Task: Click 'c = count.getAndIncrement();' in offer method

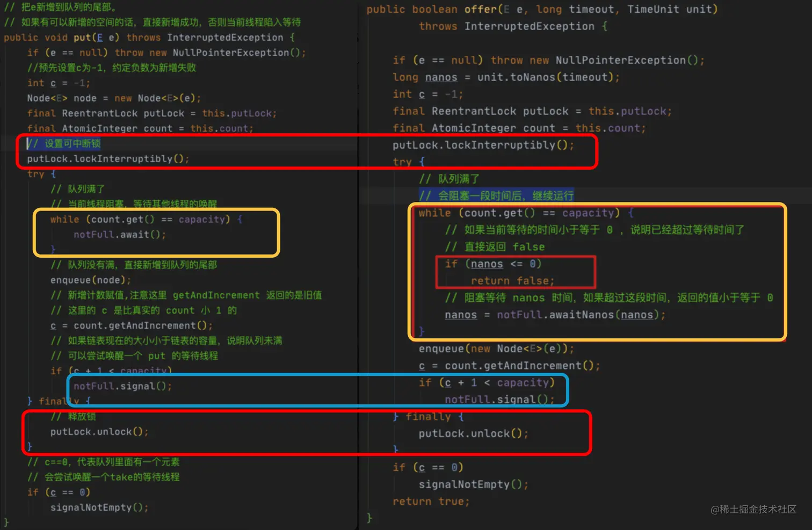Action: pyautogui.click(x=510, y=366)
